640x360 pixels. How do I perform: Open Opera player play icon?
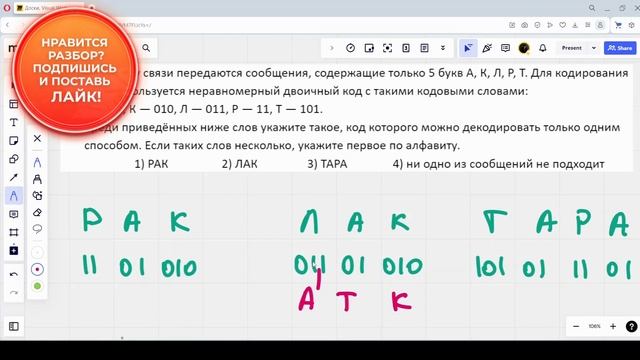(x=550, y=25)
